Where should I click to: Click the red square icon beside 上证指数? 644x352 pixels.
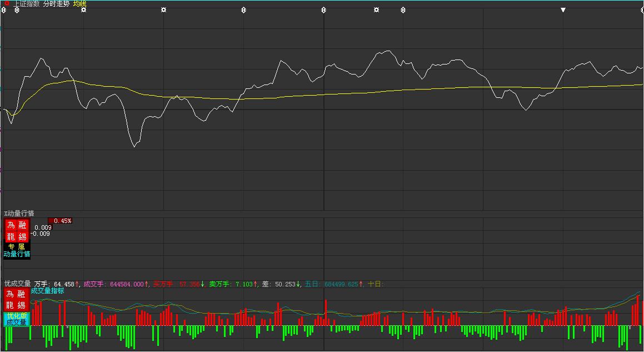(x=7, y=3)
